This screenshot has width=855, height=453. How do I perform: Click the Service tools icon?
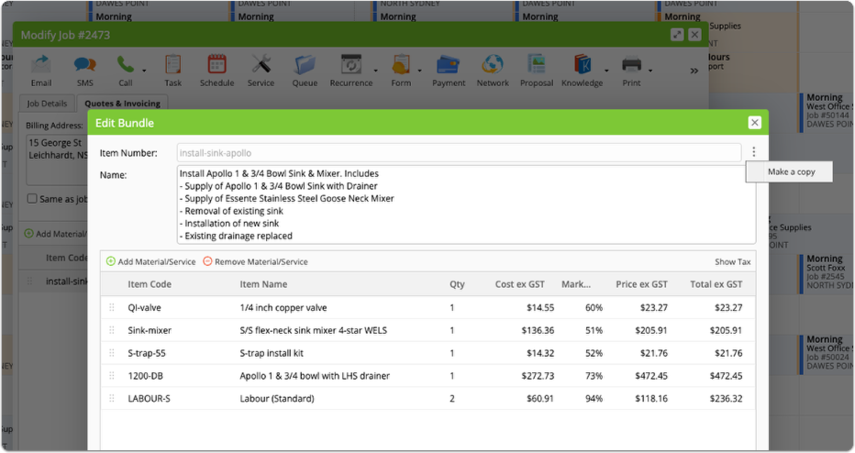[261, 65]
